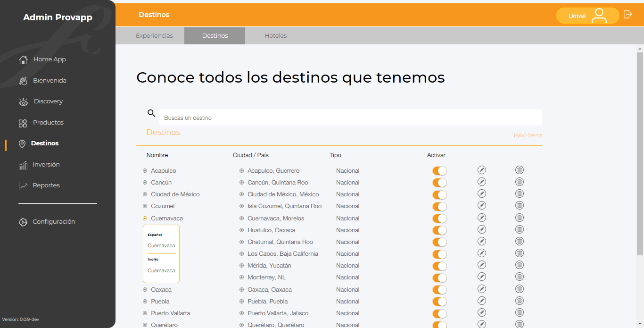Click the Productos grid icon
This screenshot has width=644, height=328.
pos(23,123)
